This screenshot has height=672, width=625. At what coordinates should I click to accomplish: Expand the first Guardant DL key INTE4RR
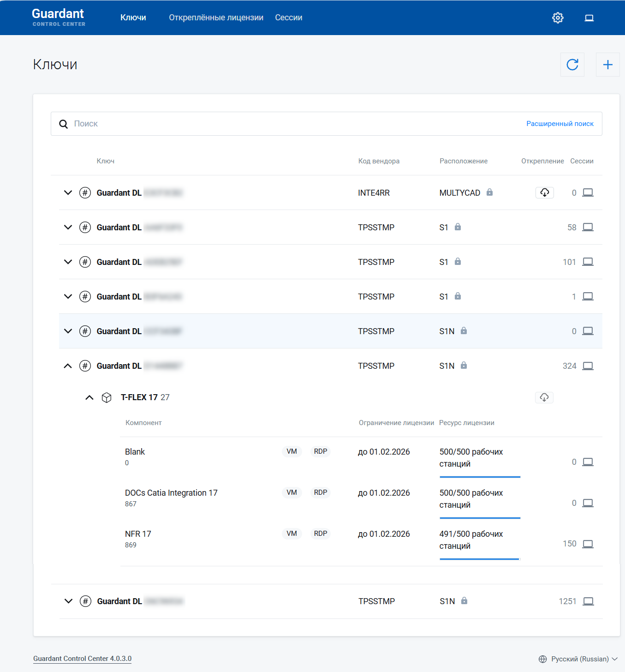click(68, 192)
